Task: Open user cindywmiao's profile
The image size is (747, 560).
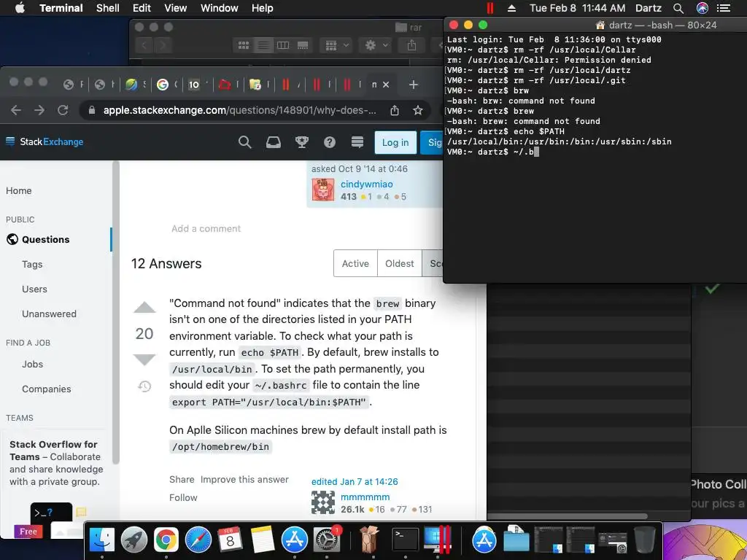Action: pyautogui.click(x=366, y=184)
